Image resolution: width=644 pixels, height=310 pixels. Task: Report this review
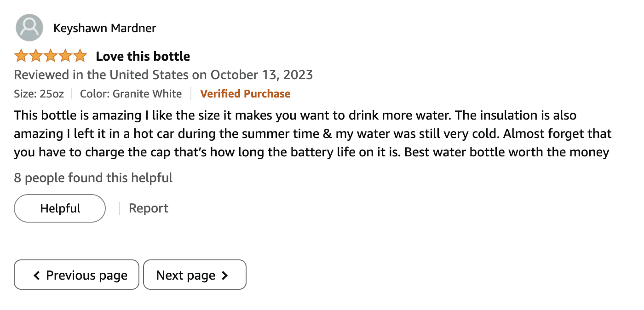(149, 208)
